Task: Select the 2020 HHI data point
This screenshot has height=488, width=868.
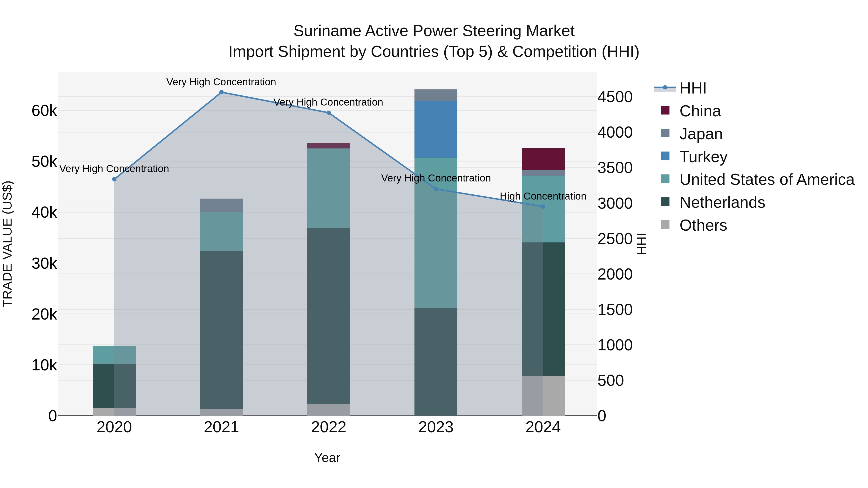Action: click(x=114, y=179)
